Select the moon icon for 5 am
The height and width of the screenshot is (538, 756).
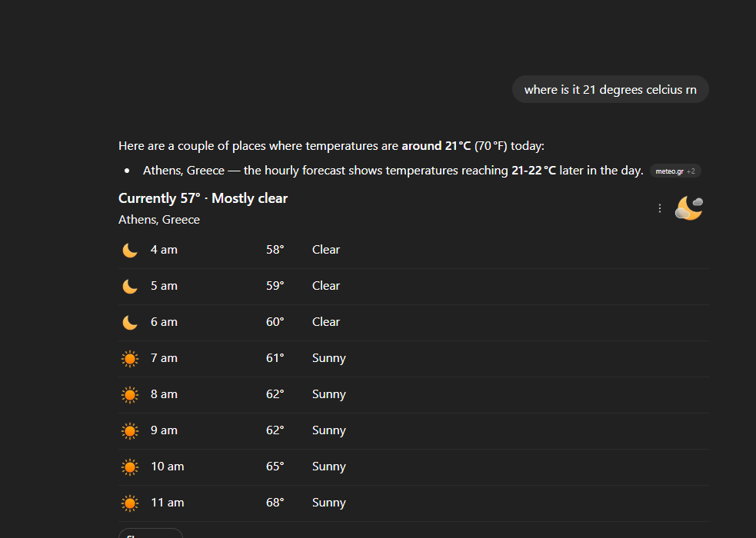tap(130, 286)
